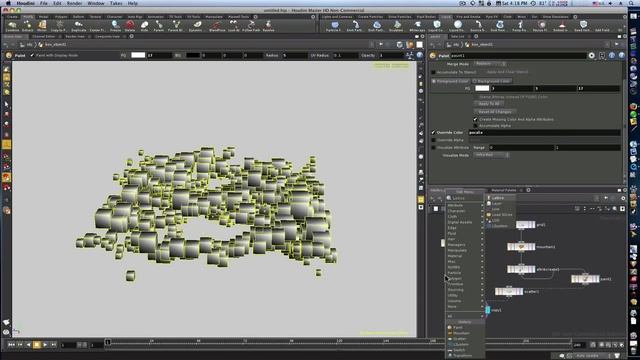This screenshot has height=360, width=640.
Task: Click the Pump From Object shelf tool
Action: pos(519,26)
